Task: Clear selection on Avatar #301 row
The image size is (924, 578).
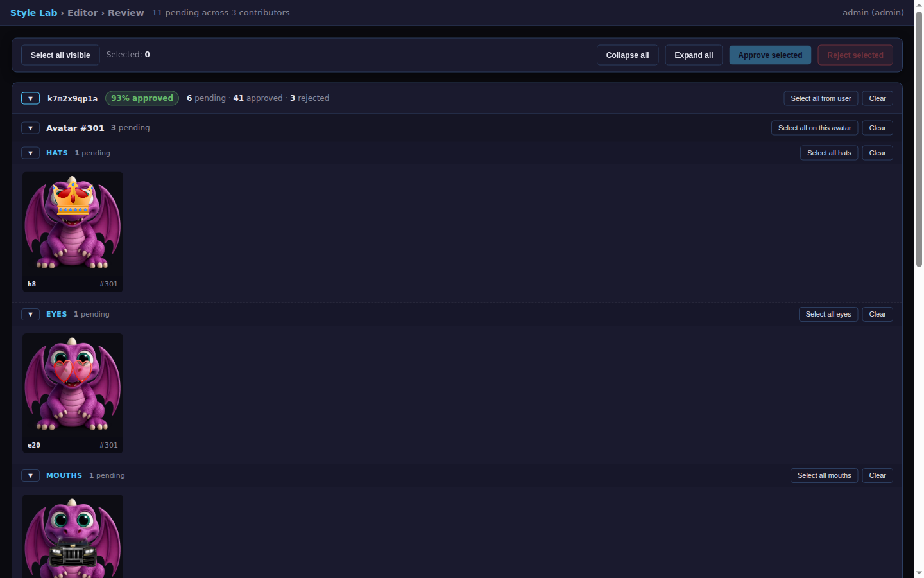Action: (877, 128)
